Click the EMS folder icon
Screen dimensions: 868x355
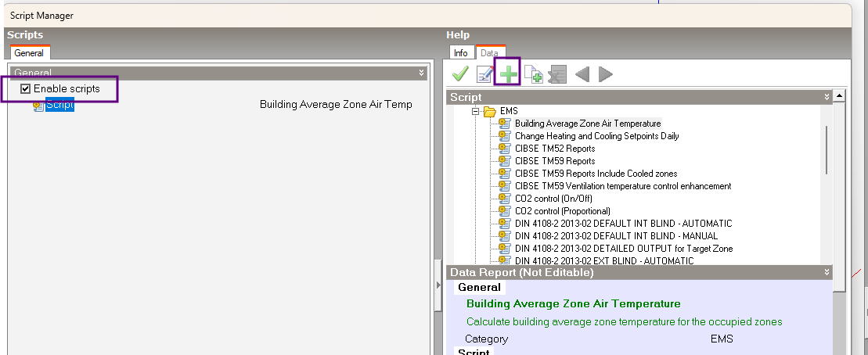(x=490, y=111)
